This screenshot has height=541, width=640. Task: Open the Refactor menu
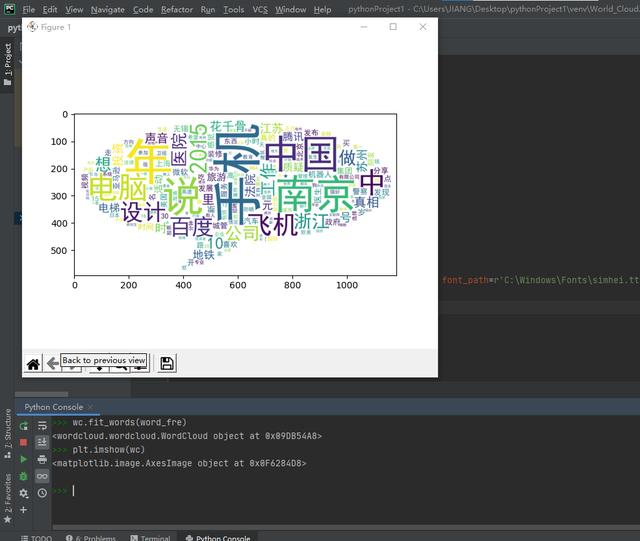click(177, 9)
